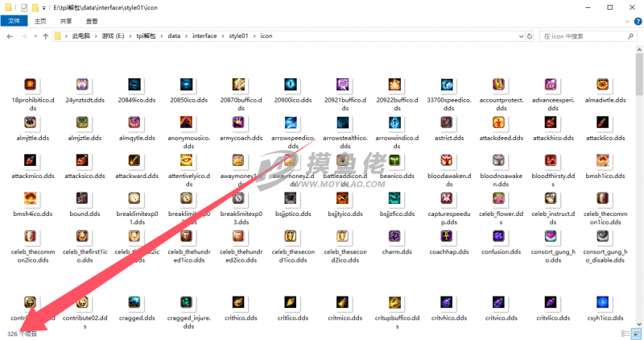
Task: Switch to large icons view layout
Action: 636,334
